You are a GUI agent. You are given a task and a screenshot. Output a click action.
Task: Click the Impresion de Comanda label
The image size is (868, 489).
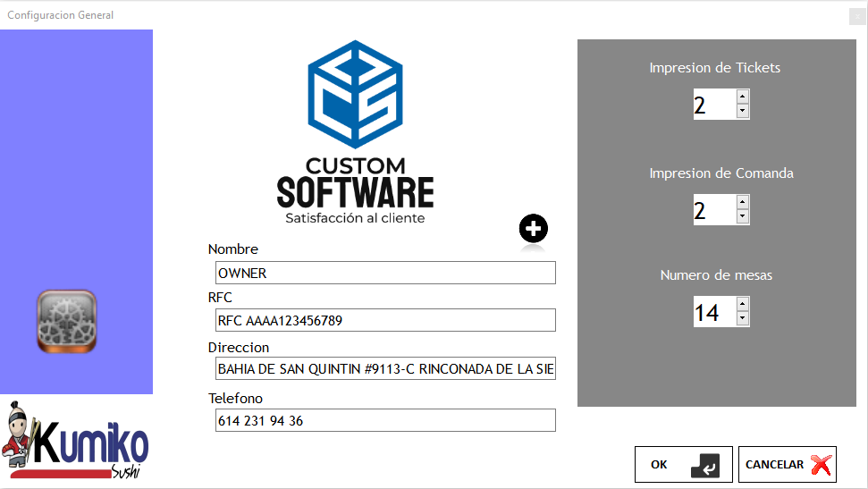(x=721, y=173)
